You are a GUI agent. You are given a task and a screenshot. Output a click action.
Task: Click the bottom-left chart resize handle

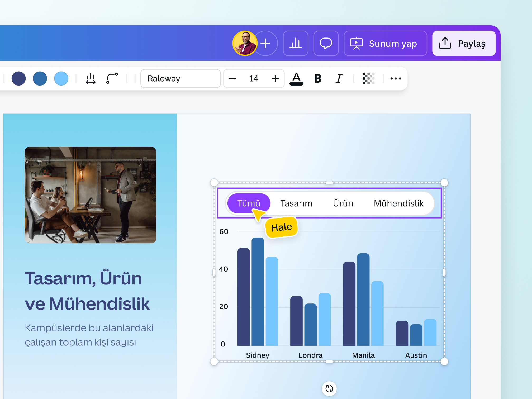[x=214, y=362]
